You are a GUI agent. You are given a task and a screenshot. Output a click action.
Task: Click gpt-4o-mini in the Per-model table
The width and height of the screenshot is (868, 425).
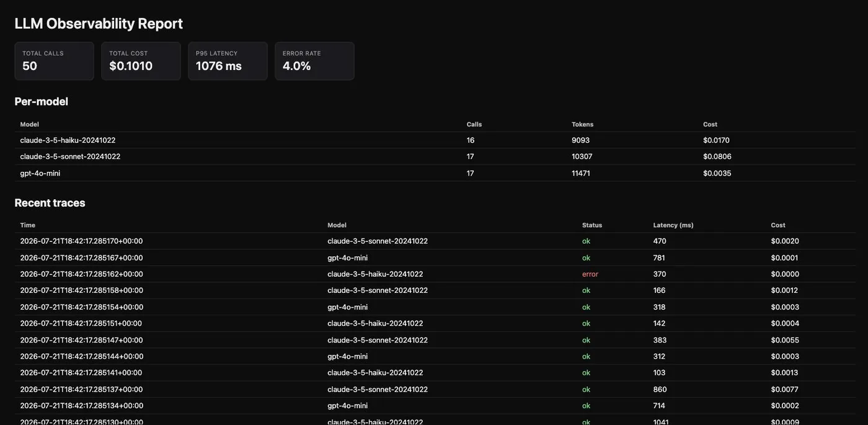(40, 173)
